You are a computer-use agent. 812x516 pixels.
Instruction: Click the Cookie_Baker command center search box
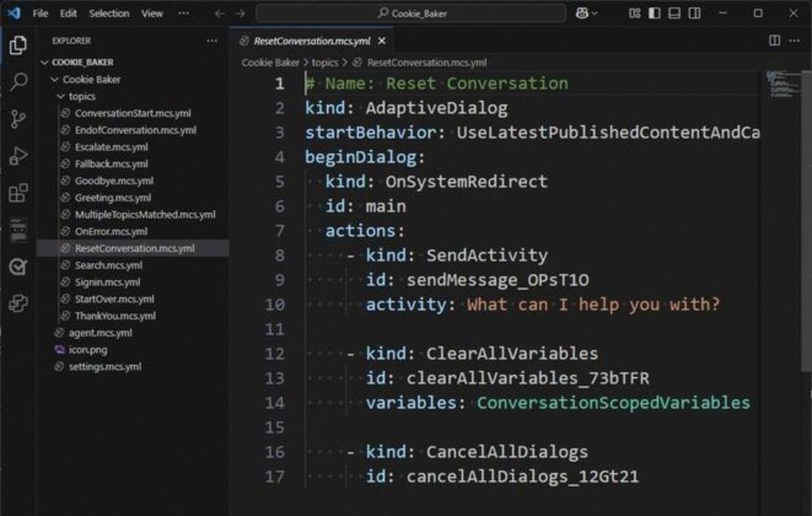click(411, 14)
